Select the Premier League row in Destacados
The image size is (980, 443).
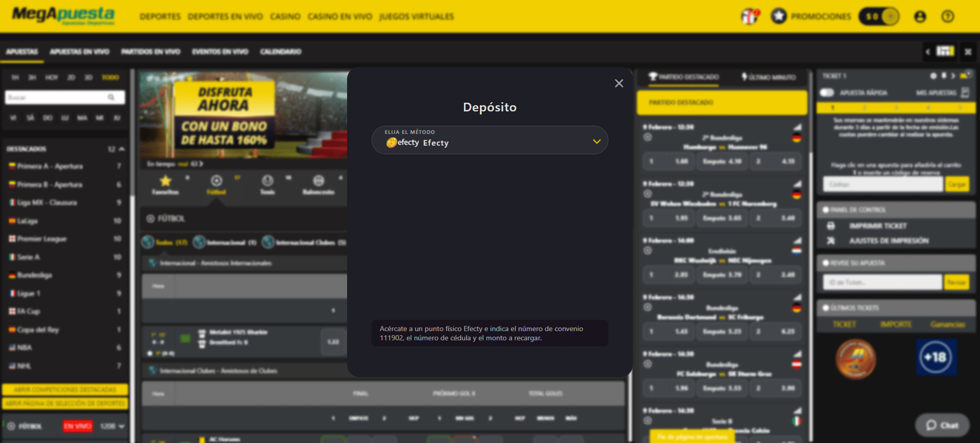pos(65,239)
